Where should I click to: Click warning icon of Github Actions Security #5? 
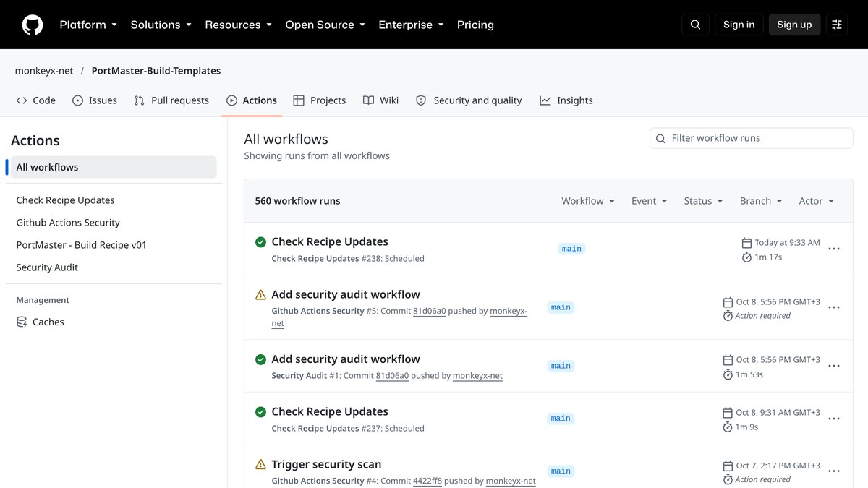click(260, 294)
